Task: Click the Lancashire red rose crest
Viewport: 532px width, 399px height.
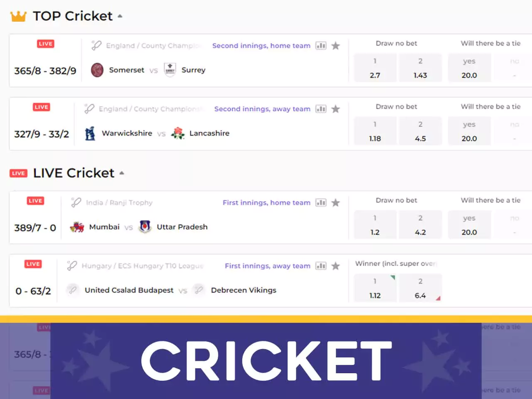Action: pyautogui.click(x=178, y=133)
